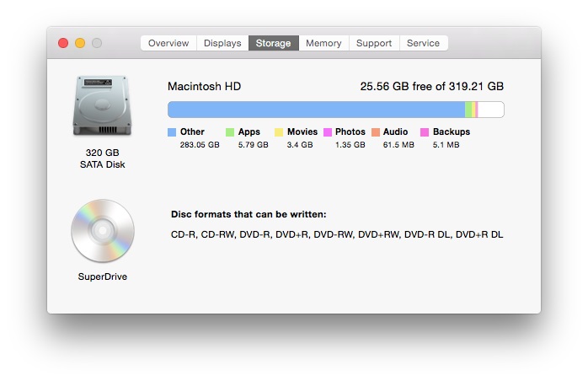
Task: Click the "3.4 GB" Movies value
Action: pos(300,145)
